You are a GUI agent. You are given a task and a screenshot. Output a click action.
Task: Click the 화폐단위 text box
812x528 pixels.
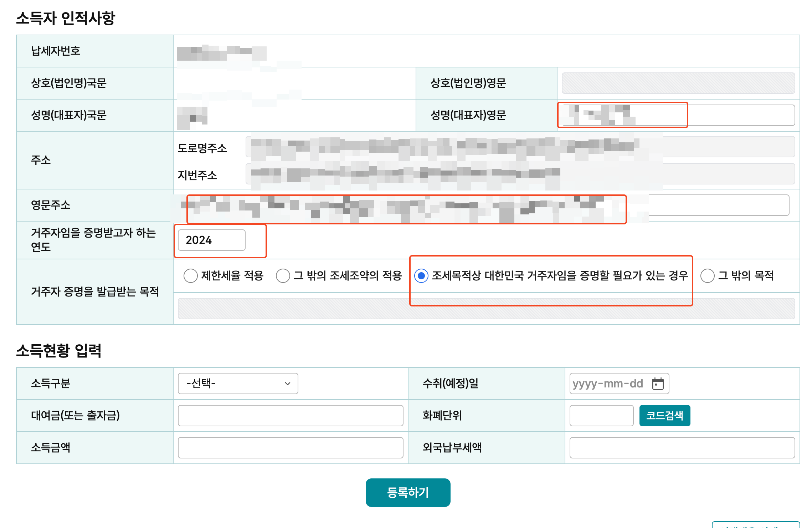tap(601, 416)
